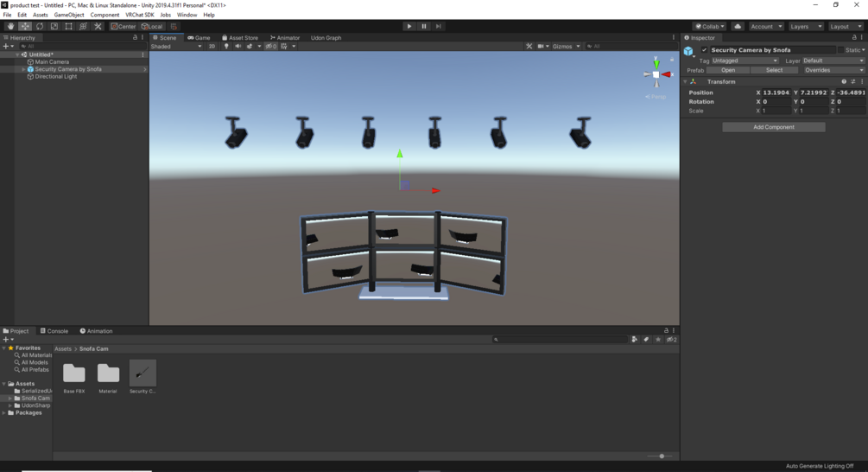Toggle Hierarchy panel lock

[135, 38]
